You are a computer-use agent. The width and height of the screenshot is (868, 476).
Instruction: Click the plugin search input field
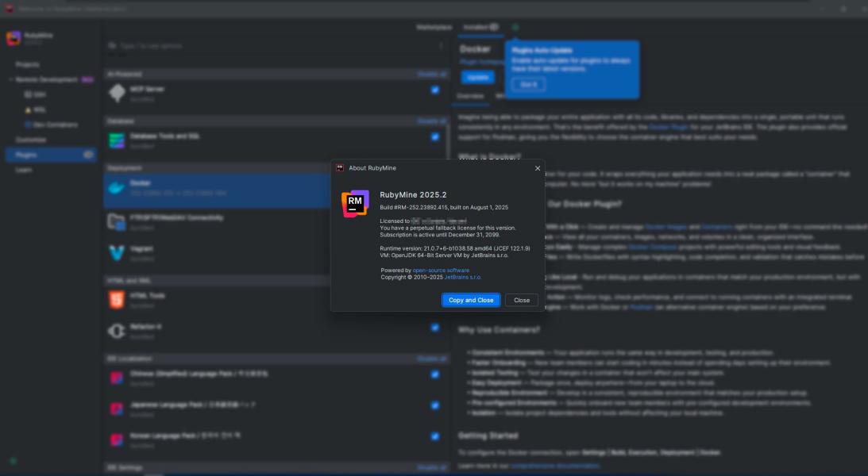[x=270, y=46]
